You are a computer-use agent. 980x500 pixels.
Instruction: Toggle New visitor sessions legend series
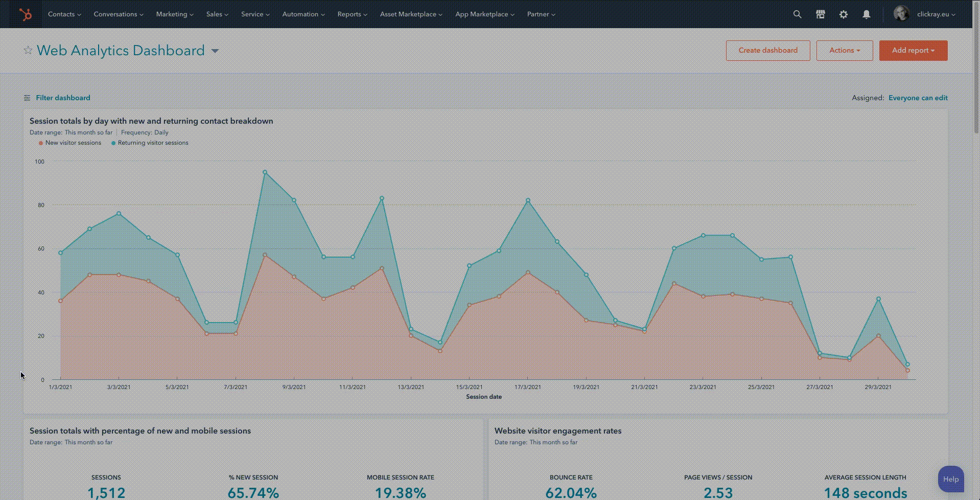(73, 143)
